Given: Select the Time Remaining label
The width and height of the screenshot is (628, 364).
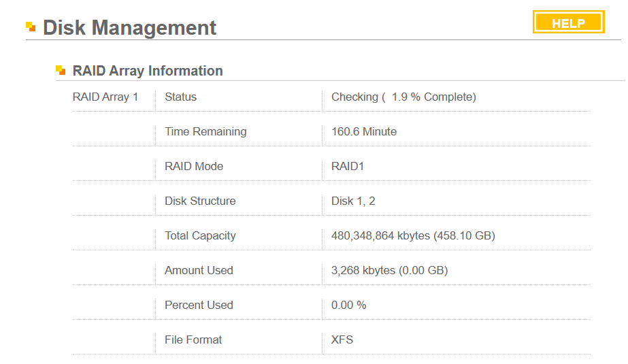Looking at the screenshot, I should click(x=205, y=131).
